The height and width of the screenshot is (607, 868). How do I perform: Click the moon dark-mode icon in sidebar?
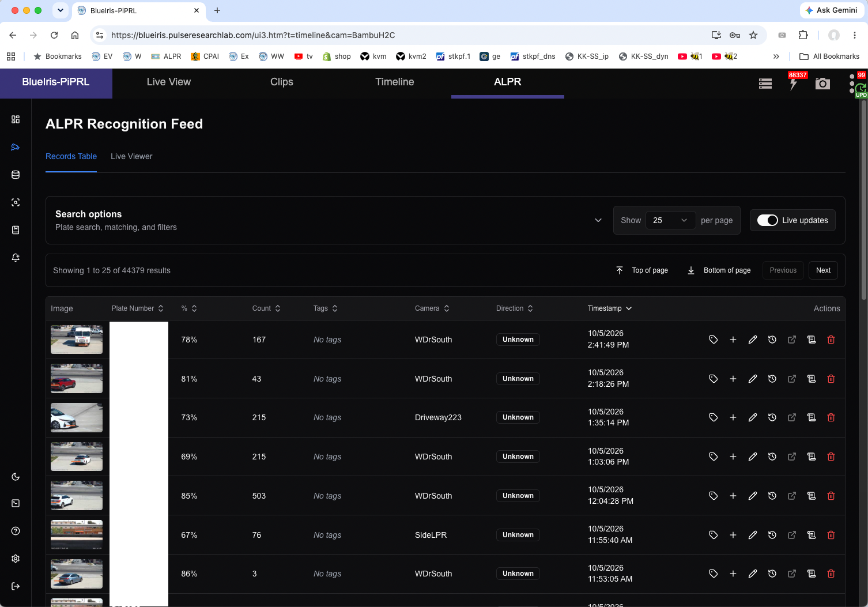pyautogui.click(x=16, y=477)
